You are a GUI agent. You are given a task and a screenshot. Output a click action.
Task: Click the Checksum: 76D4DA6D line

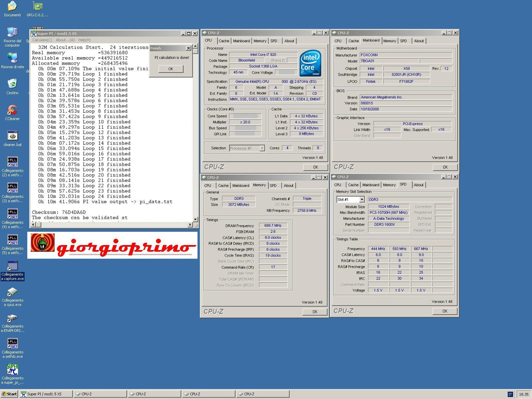(59, 212)
